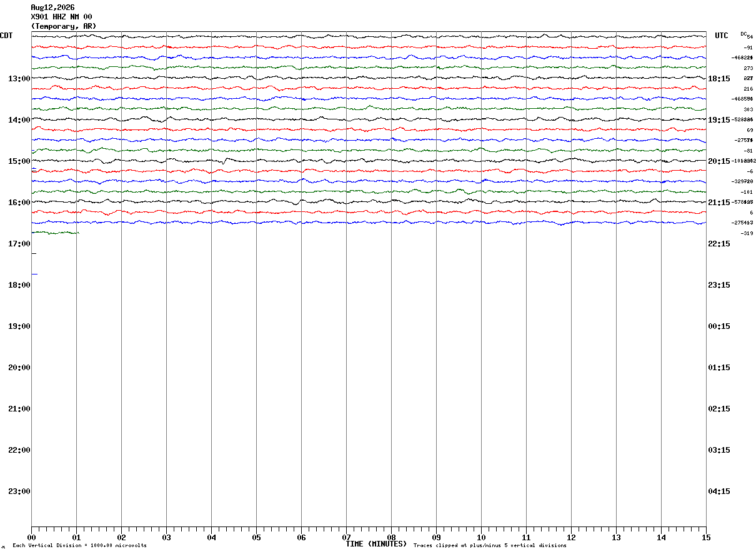756x554 pixels.
Task: Click the 20:00 CDT hour label
Action: (19, 368)
